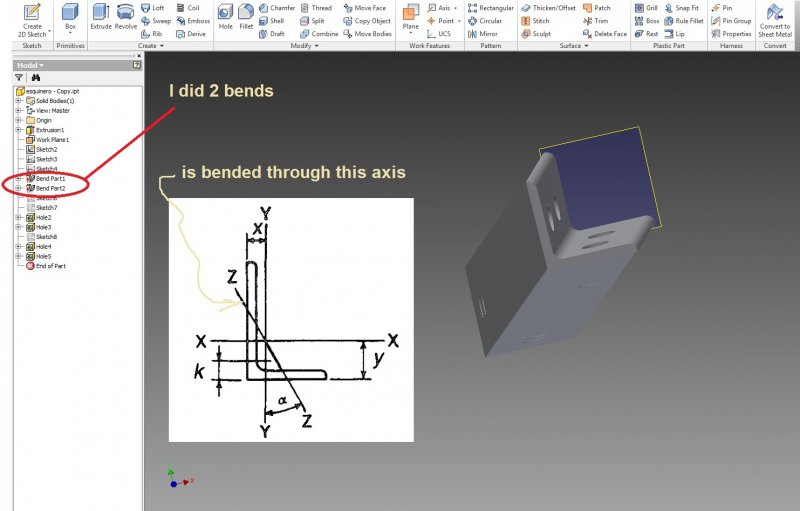Click the Delete Face tool

click(x=605, y=34)
